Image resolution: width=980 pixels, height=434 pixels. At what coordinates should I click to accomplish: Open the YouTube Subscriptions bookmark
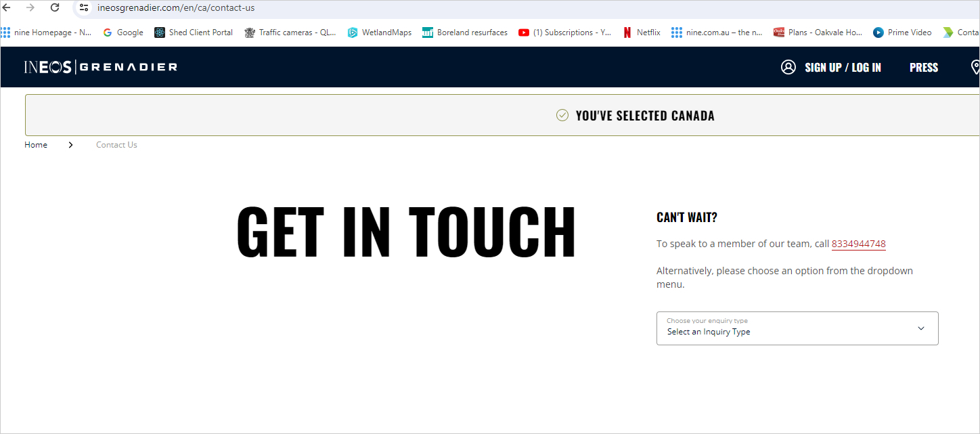click(564, 32)
